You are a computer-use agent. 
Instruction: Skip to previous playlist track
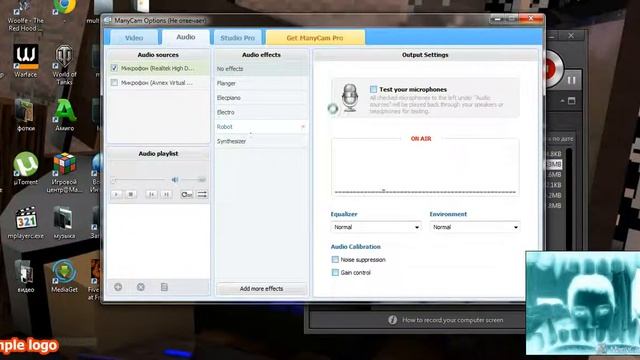point(151,194)
